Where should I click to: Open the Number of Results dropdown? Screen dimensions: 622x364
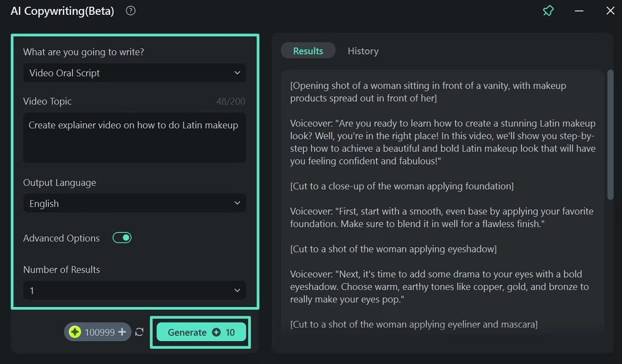tap(134, 290)
